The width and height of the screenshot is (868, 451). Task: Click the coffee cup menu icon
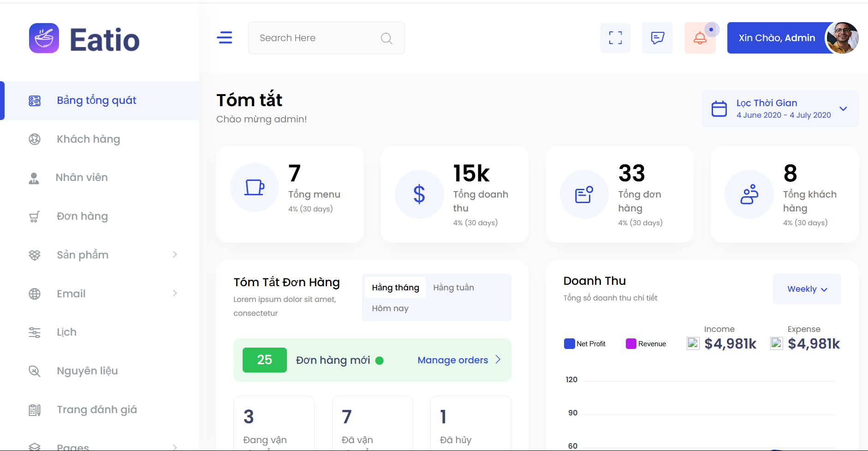click(x=254, y=187)
